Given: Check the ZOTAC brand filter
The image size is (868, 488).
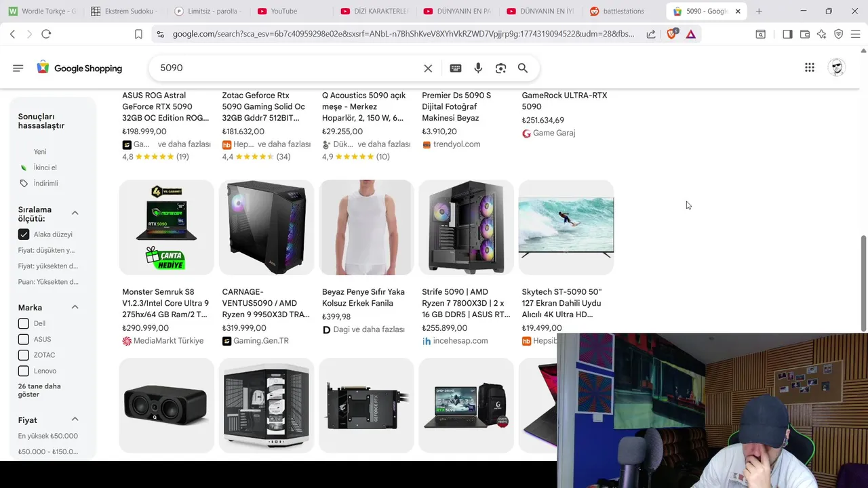Looking at the screenshot, I should click(24, 355).
